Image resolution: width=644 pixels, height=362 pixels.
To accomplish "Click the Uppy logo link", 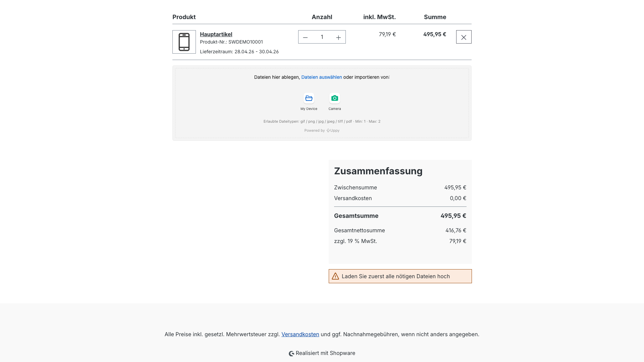I will [x=333, y=131].
